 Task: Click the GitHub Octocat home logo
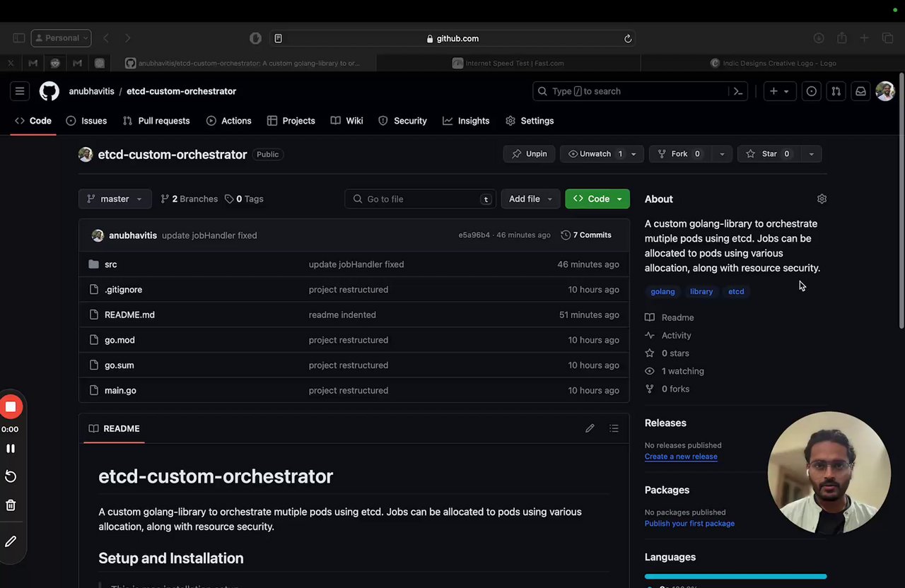coord(49,91)
